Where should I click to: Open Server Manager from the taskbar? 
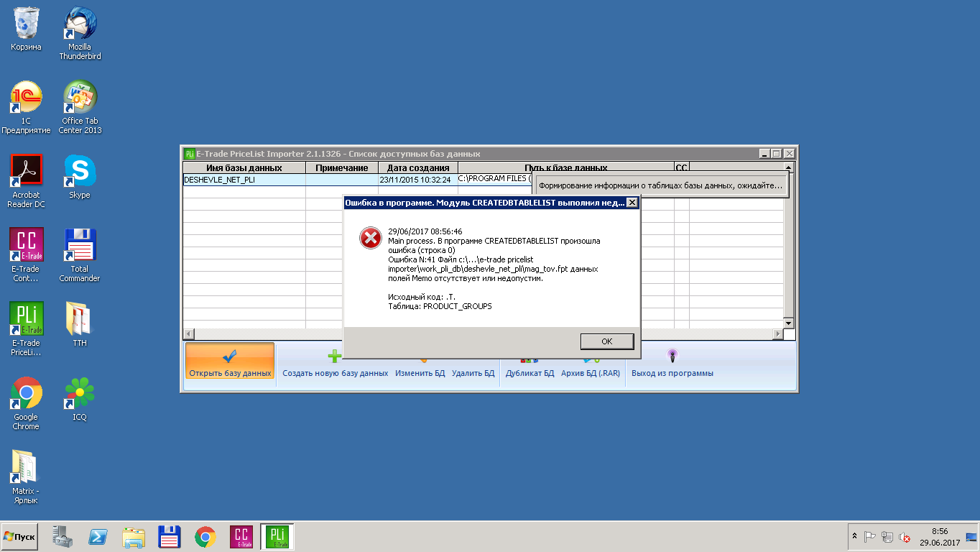tap(64, 537)
